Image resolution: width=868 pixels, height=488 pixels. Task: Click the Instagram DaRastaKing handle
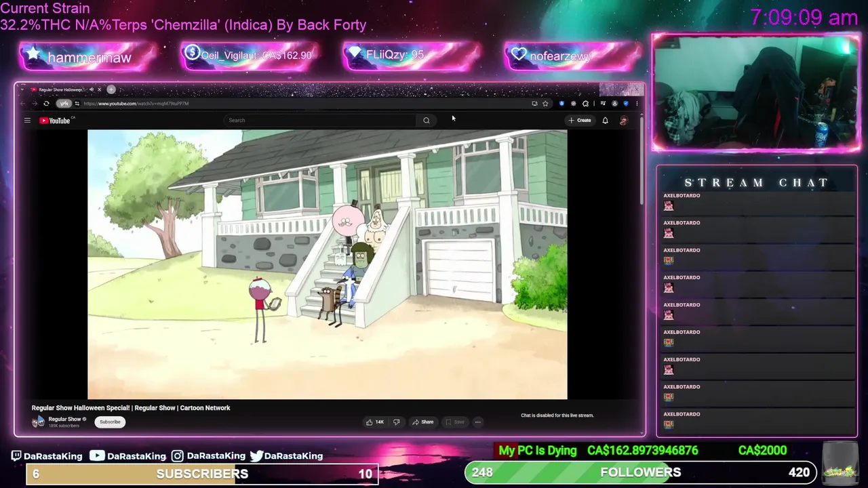208,456
